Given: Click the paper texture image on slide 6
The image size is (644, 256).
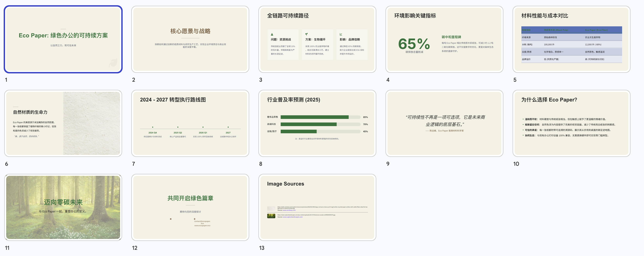Looking at the screenshot, I should coord(91,123).
